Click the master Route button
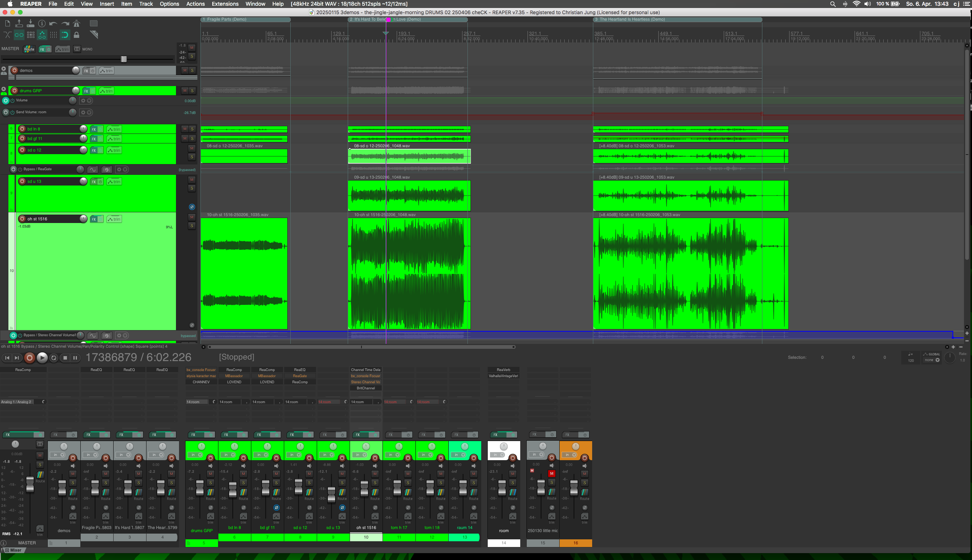This screenshot has height=560, width=972. click(29, 49)
